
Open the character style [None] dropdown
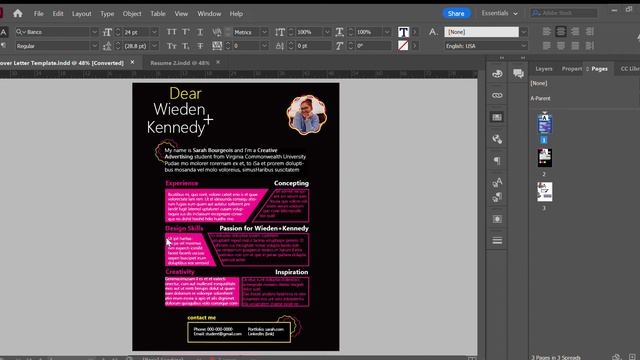coord(524,32)
